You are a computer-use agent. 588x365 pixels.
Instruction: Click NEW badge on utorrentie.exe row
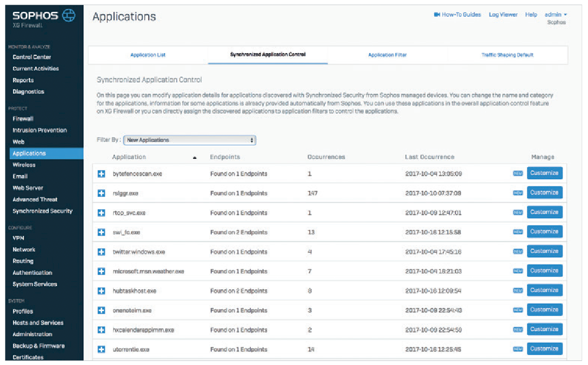[x=518, y=349]
